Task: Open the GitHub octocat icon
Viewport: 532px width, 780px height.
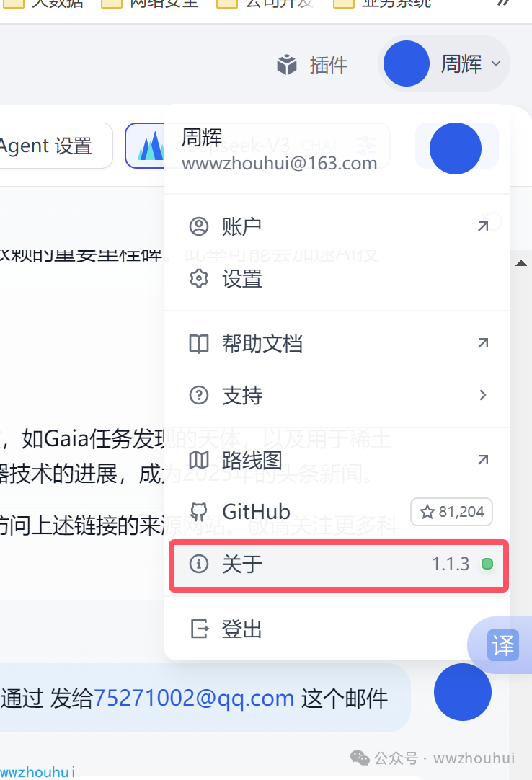Action: (199, 512)
